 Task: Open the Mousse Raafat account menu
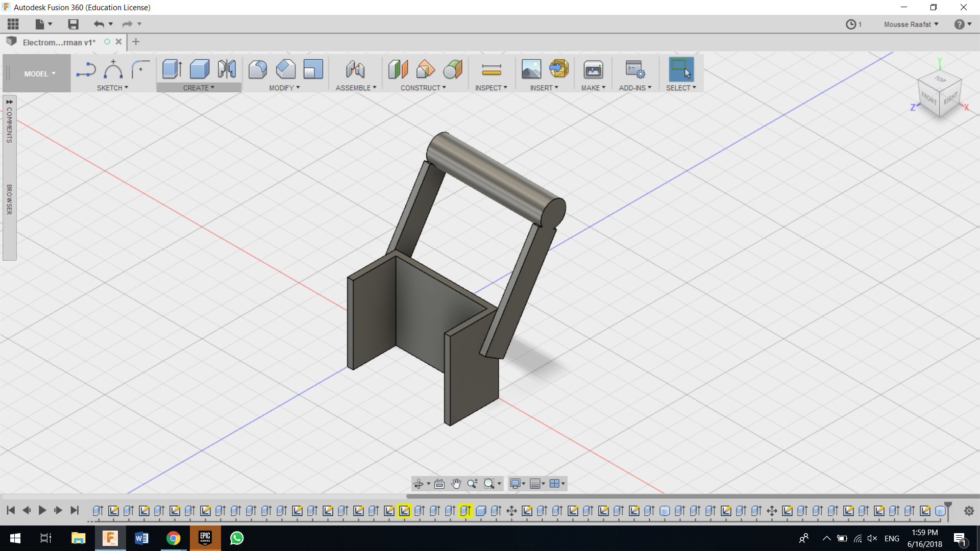pyautogui.click(x=911, y=24)
